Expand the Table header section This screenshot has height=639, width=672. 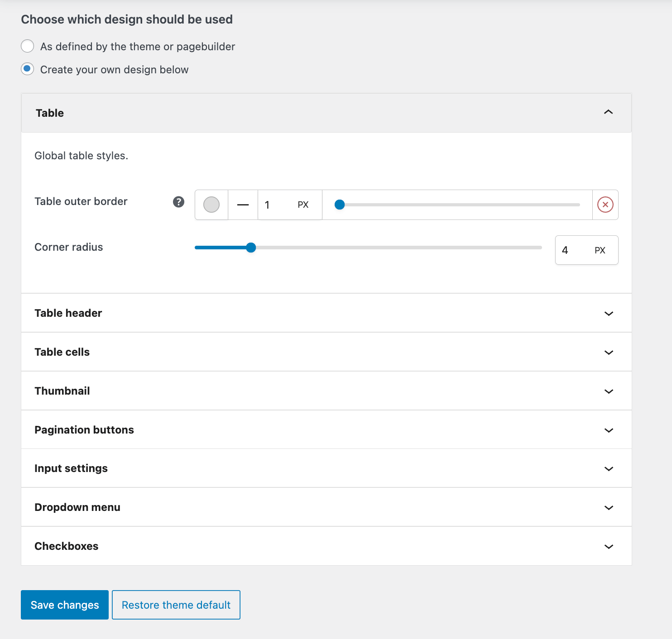click(x=609, y=313)
